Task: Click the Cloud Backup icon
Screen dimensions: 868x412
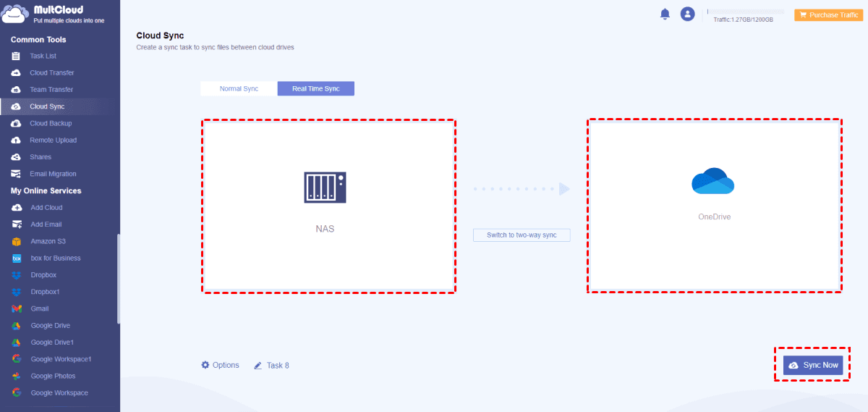Action: coord(16,123)
